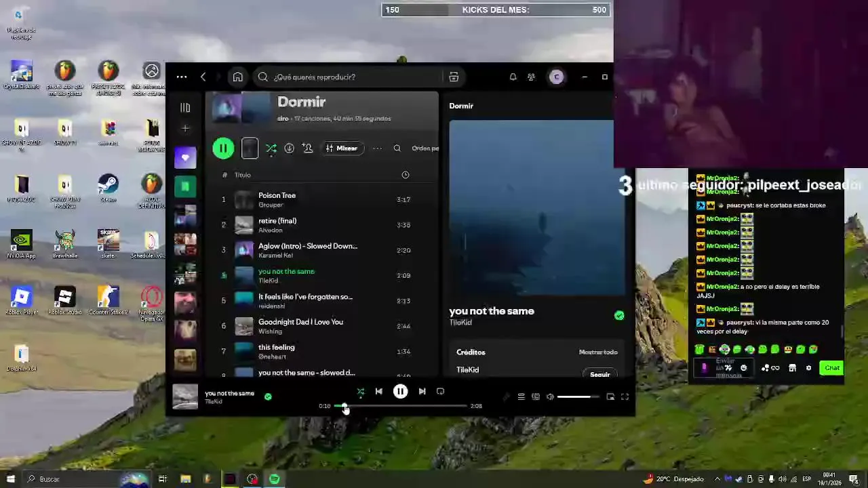Open Karamel Kel artist link
This screenshot has width=868, height=488.
(275, 256)
